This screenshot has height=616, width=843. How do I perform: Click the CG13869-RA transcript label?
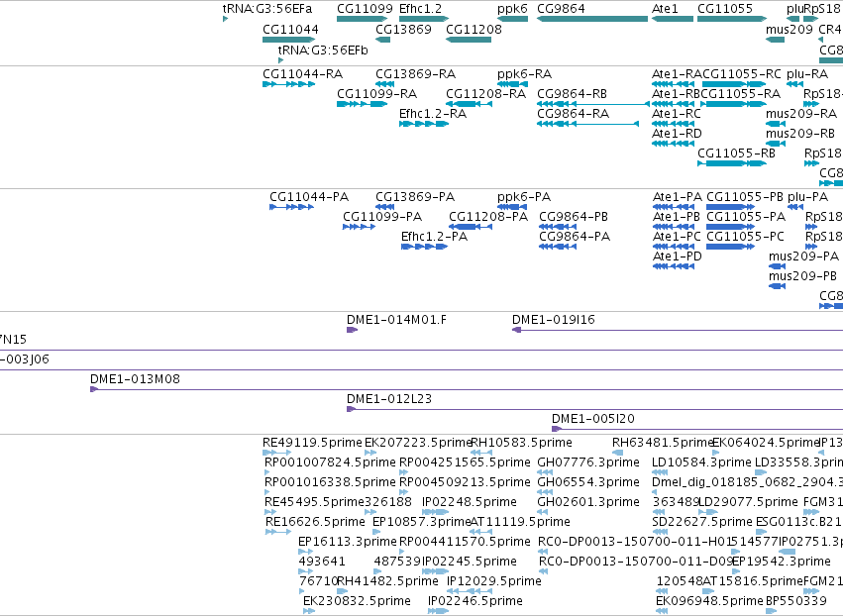(415, 73)
